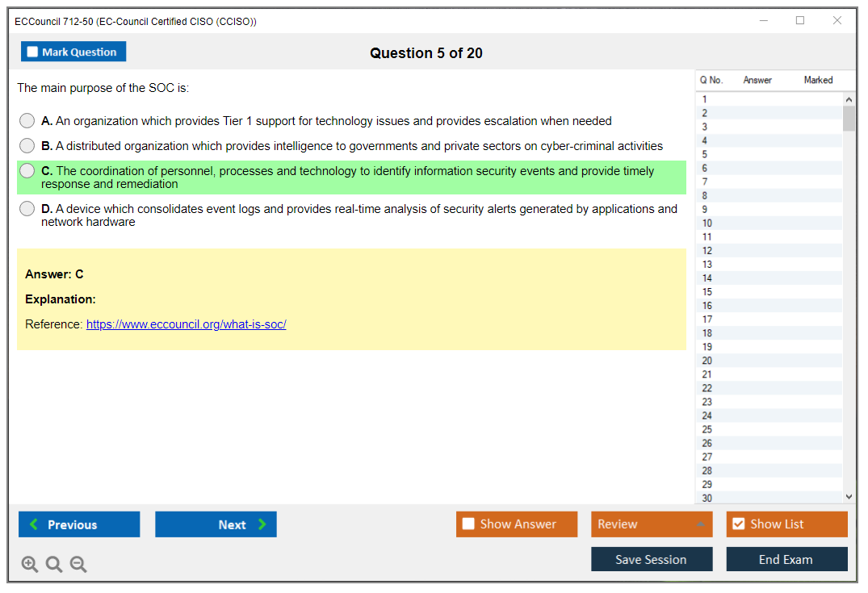868x593 pixels.
Task: Advance to the Next question
Action: point(216,524)
